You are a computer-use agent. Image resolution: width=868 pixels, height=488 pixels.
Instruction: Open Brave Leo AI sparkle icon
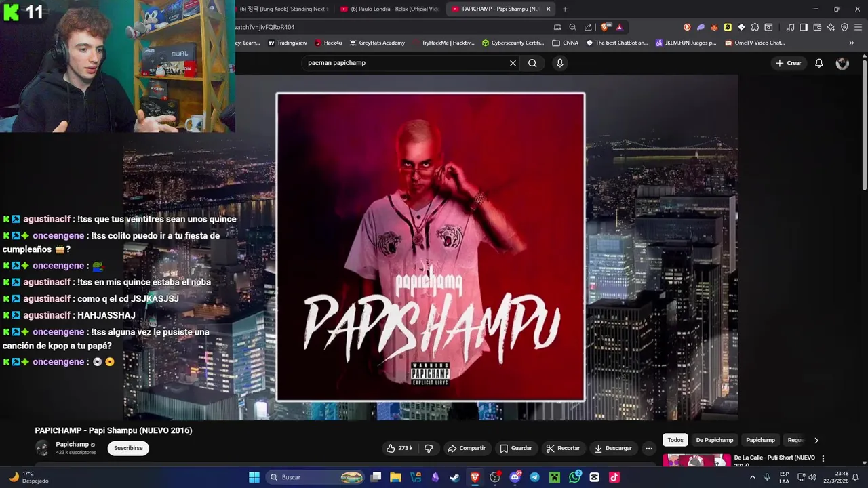[831, 27]
